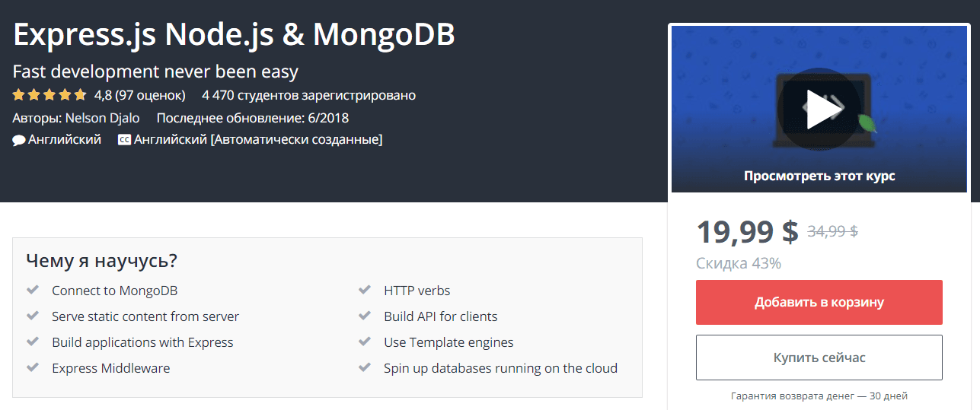Click 'Serve static content from server' text
This screenshot has height=410, width=980.
[145, 316]
